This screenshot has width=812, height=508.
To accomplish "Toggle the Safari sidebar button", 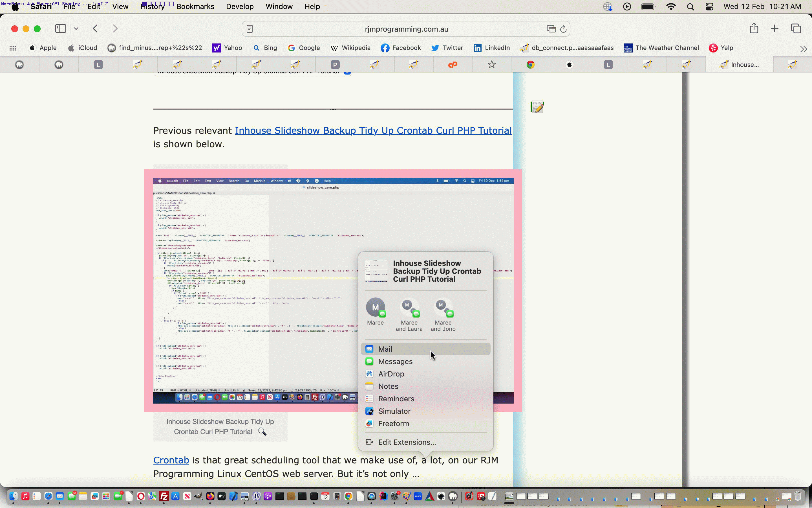I will pos(60,29).
